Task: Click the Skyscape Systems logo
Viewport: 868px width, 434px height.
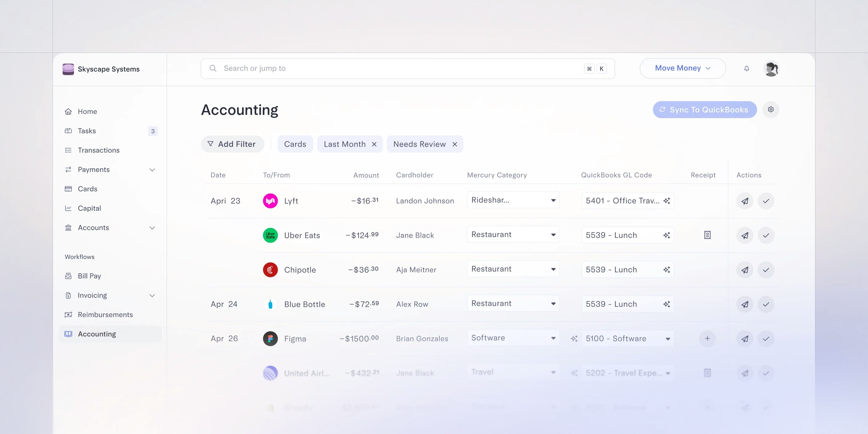Action: pos(68,69)
